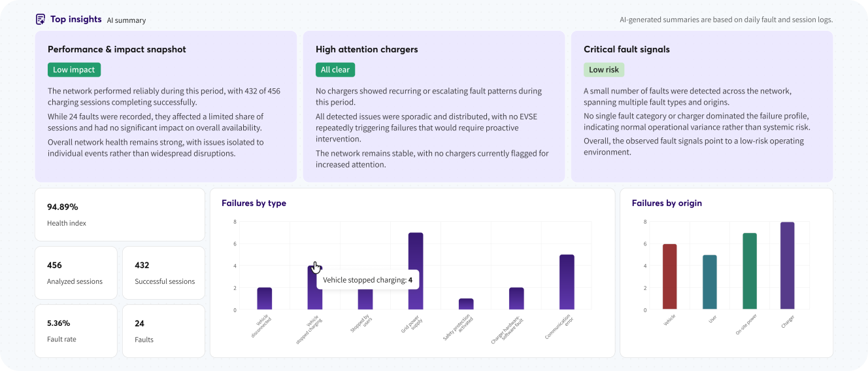Click the All clear status badge
868x371 pixels.
[x=335, y=70]
